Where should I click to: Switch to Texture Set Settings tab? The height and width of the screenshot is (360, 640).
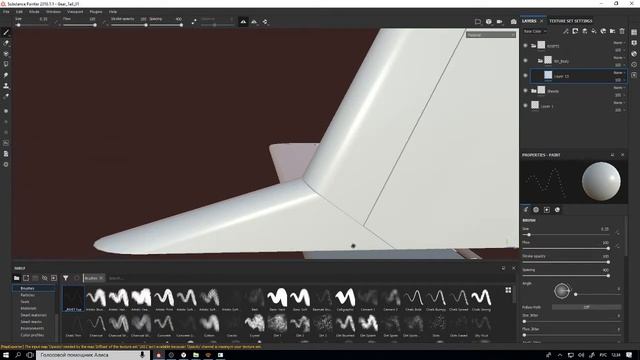pyautogui.click(x=570, y=21)
